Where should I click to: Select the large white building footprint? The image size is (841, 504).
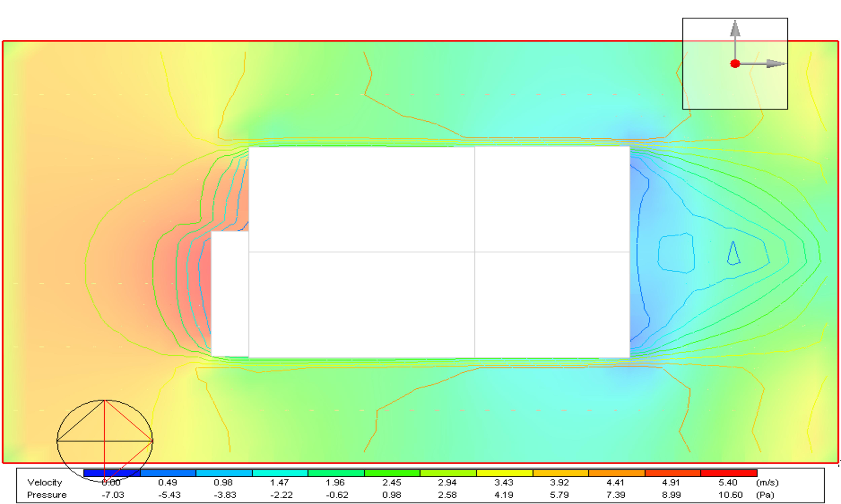coord(439,252)
